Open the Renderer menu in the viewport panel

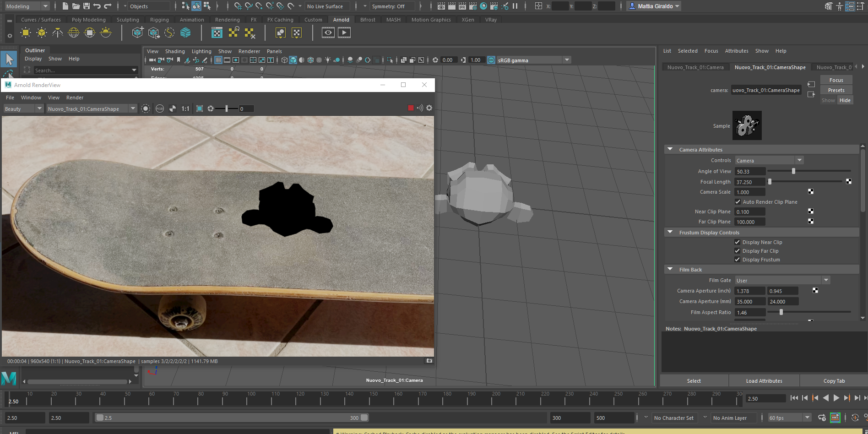coord(249,51)
